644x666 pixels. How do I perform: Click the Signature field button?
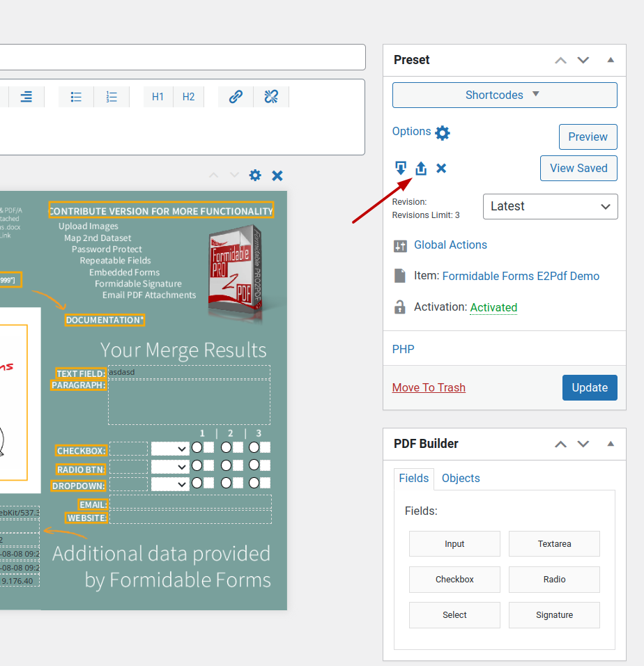(x=554, y=615)
